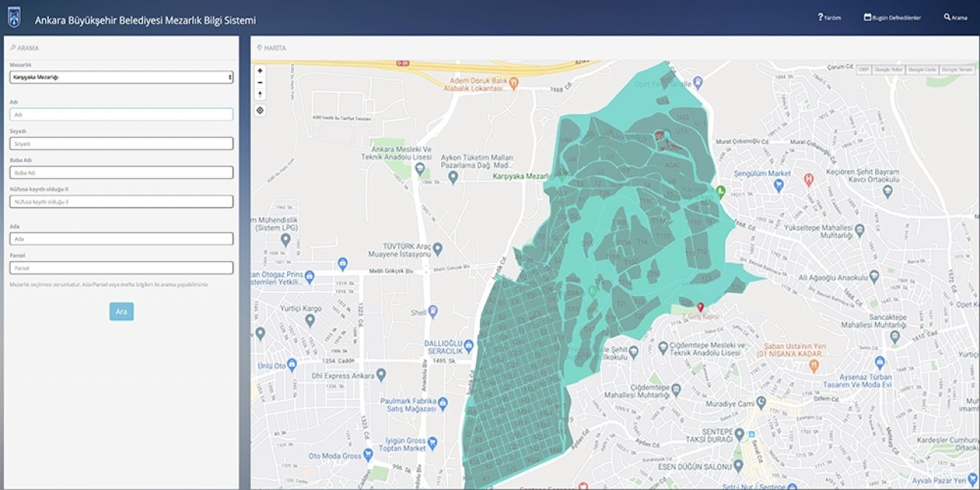Click the locate-me crosshair map control
The height and width of the screenshot is (490, 980).
coord(260,110)
